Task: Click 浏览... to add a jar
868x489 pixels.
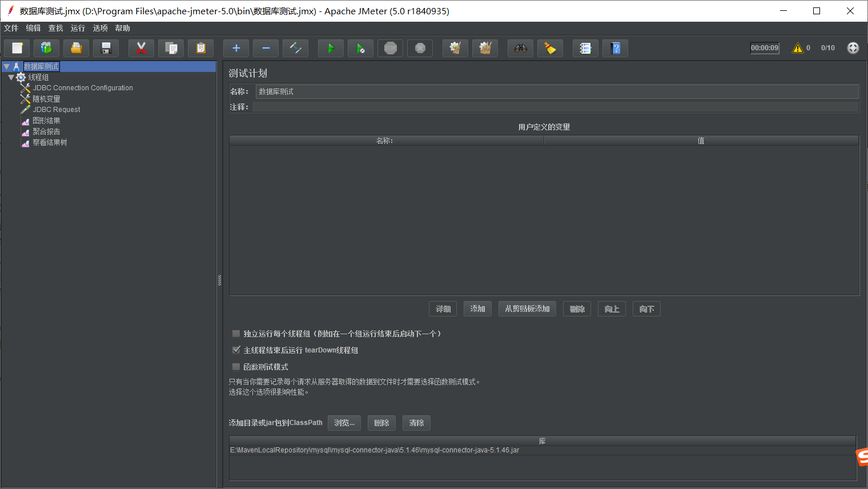Action: click(344, 423)
